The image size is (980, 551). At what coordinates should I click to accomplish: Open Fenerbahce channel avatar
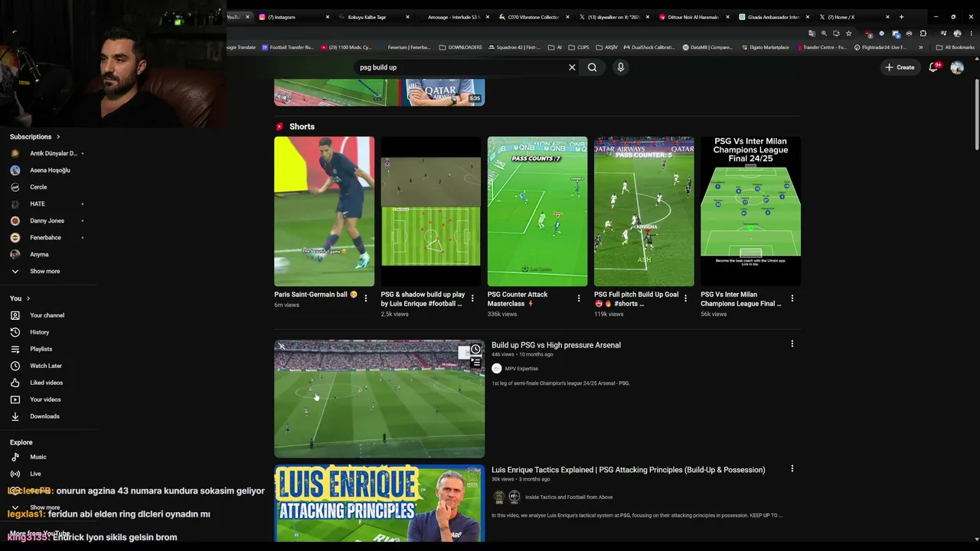coord(15,237)
